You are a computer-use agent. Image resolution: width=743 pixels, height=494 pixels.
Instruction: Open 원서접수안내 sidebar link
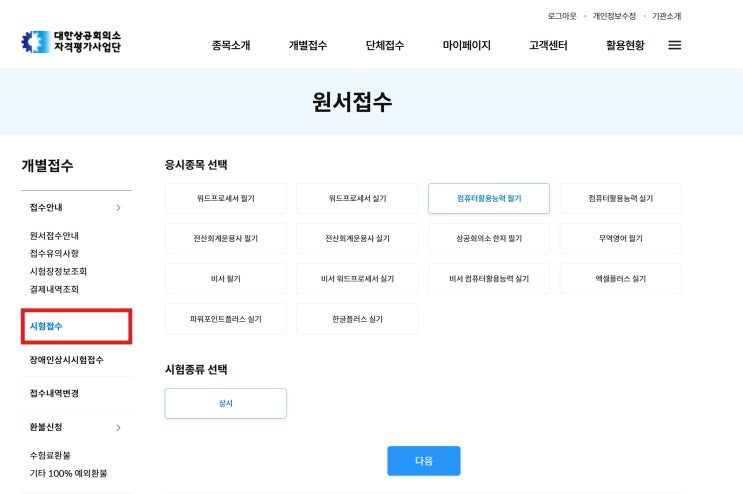point(54,235)
